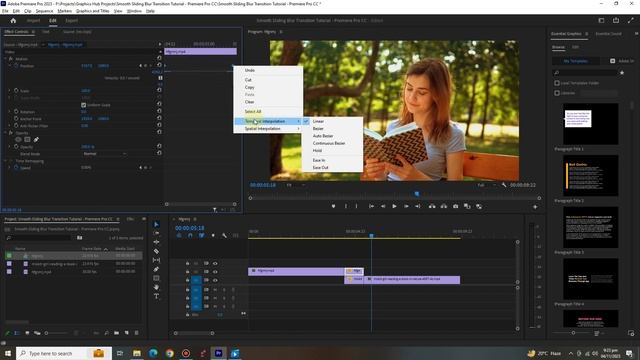Click Go to In point
This screenshot has height=360, width=640.
371,207
